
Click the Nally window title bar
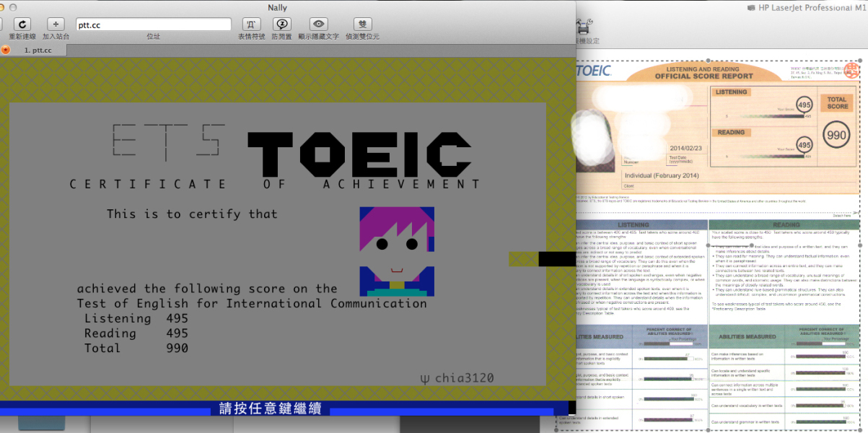coord(277,7)
